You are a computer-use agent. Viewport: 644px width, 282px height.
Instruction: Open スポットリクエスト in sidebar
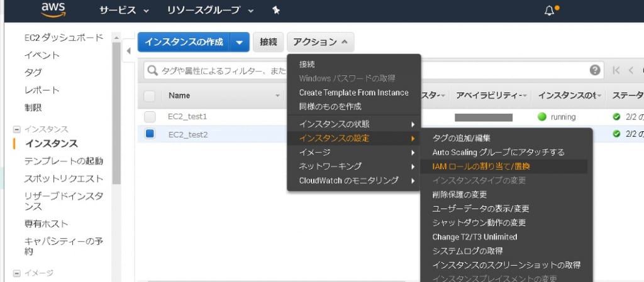64,179
